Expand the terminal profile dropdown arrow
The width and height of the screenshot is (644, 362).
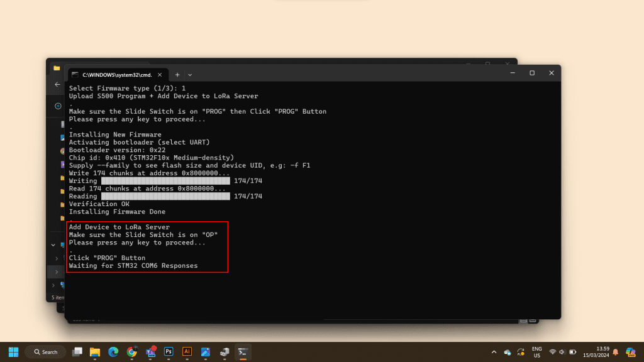(190, 74)
